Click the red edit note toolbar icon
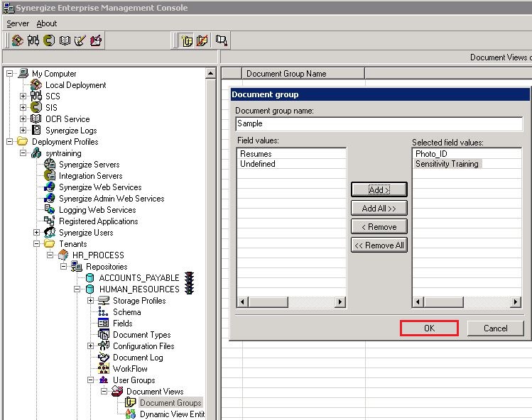The width and height of the screenshot is (532, 420). coord(96,40)
